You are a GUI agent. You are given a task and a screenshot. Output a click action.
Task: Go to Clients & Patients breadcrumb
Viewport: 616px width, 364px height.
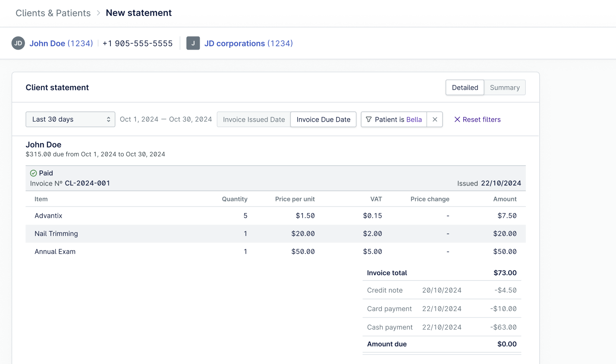(53, 13)
